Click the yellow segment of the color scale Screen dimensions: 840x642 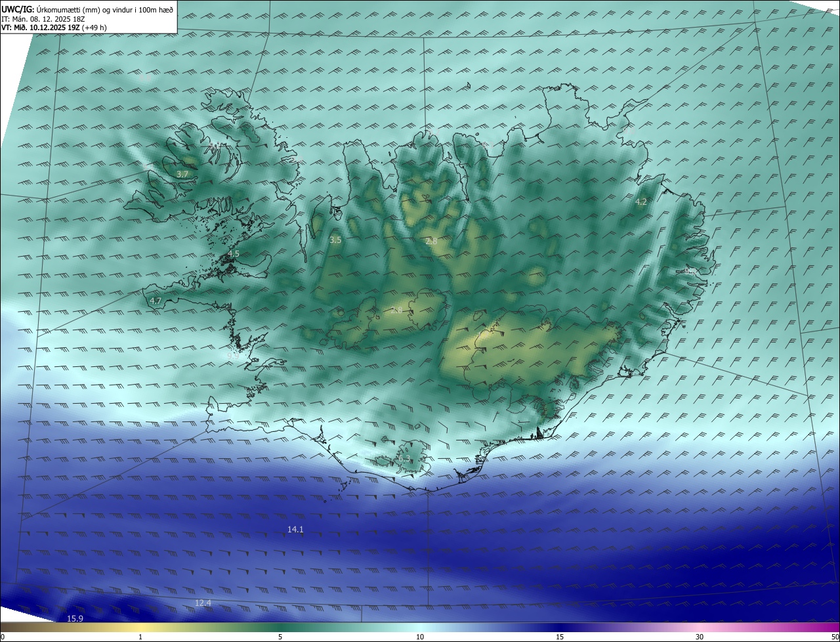point(141,628)
